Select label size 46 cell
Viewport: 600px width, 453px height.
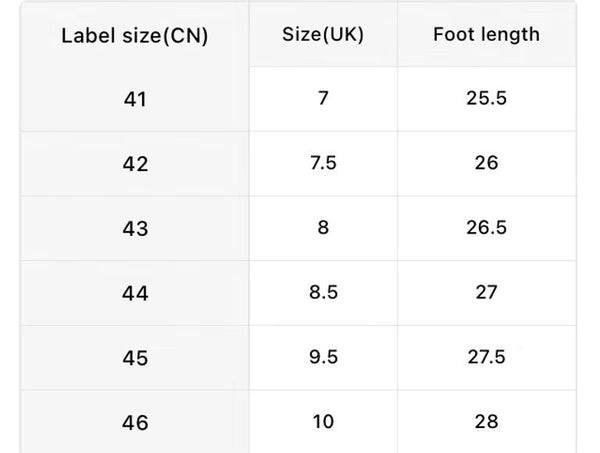pos(134,423)
